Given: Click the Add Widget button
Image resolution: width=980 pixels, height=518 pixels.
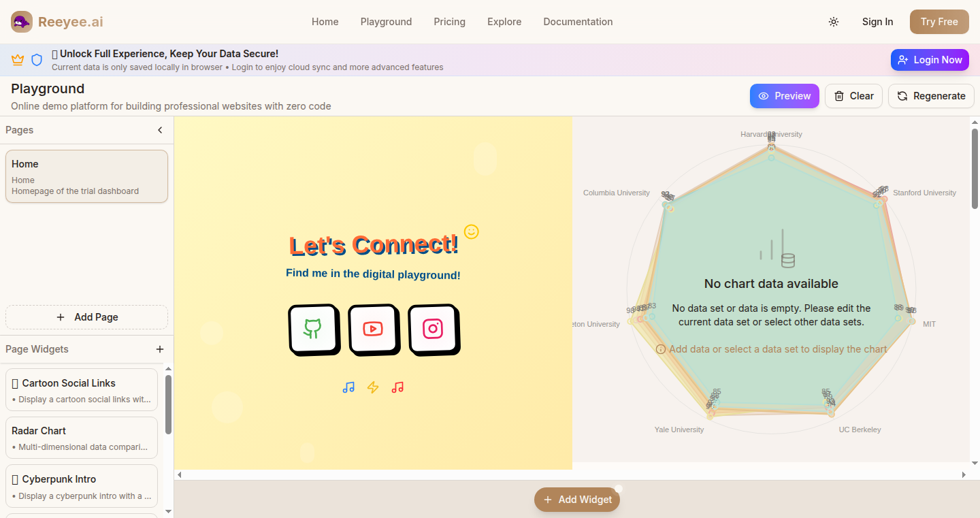Looking at the screenshot, I should (x=577, y=500).
